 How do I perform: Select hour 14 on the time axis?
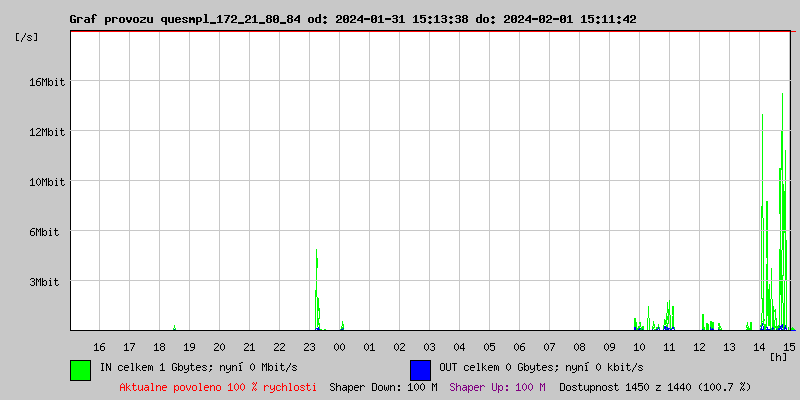click(760, 346)
